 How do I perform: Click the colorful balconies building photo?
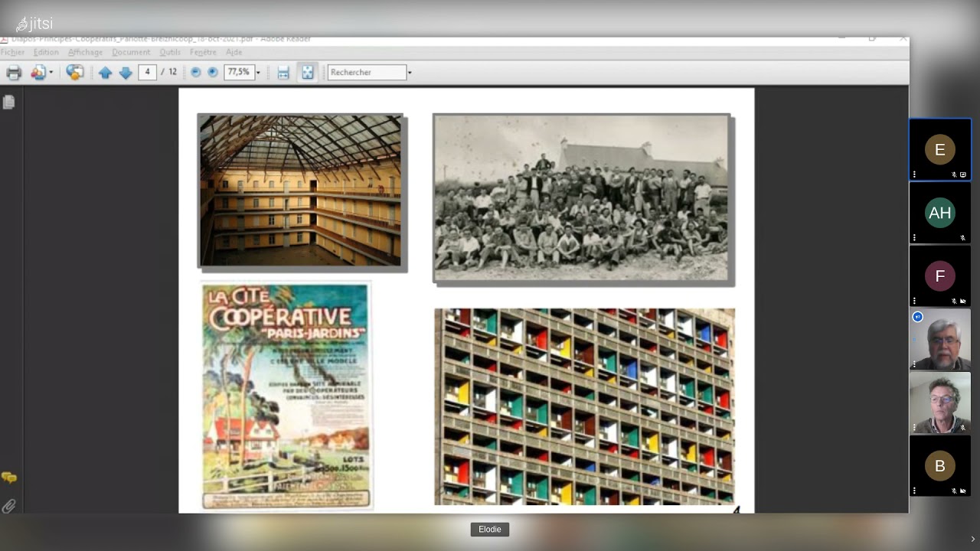tap(584, 406)
